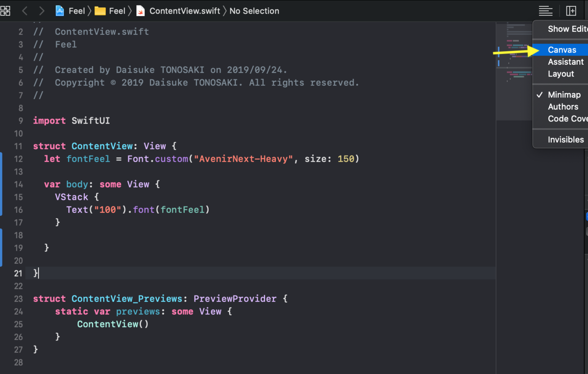588x374 pixels.
Task: Click the Show Editor menu item
Action: point(561,29)
